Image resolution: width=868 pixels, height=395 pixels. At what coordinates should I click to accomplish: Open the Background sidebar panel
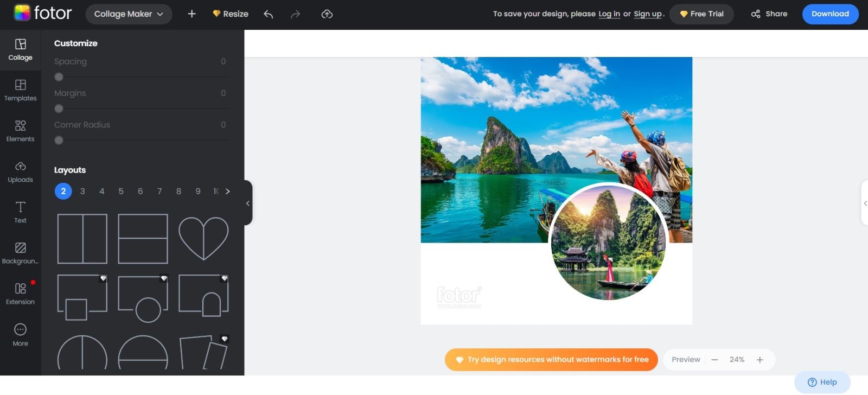click(x=20, y=253)
